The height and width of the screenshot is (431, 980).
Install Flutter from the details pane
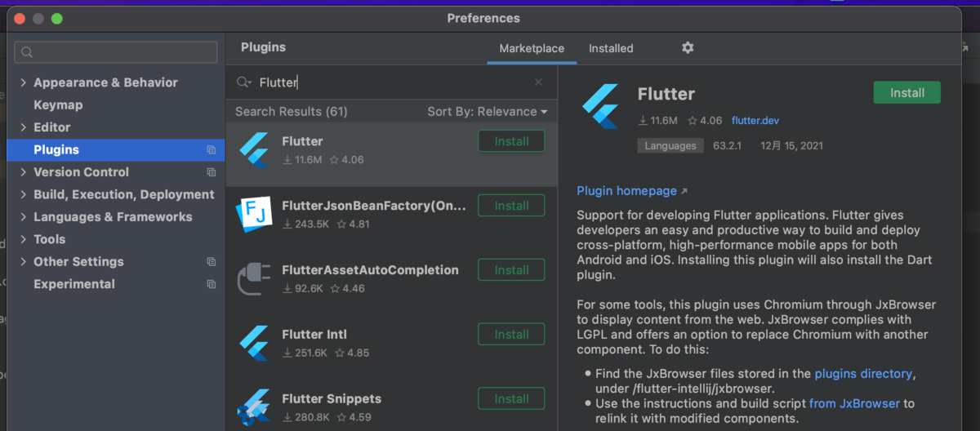(x=906, y=93)
